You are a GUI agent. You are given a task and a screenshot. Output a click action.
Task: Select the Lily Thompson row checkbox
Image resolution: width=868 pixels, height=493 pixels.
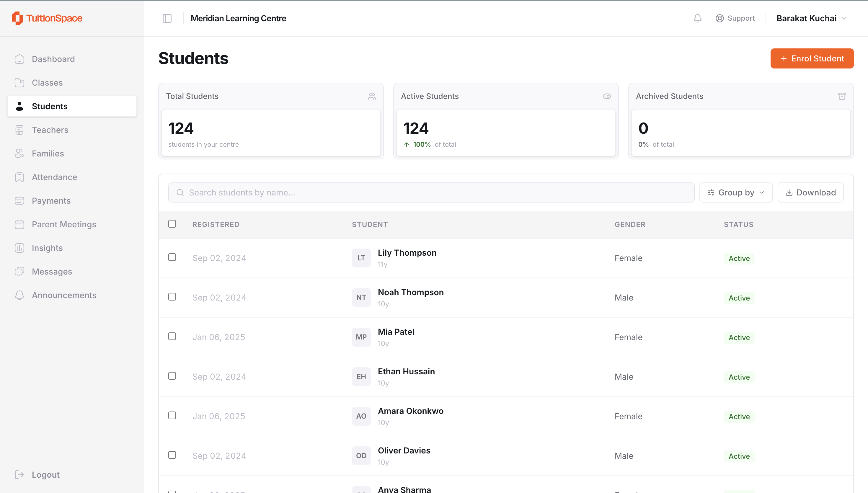pyautogui.click(x=172, y=257)
